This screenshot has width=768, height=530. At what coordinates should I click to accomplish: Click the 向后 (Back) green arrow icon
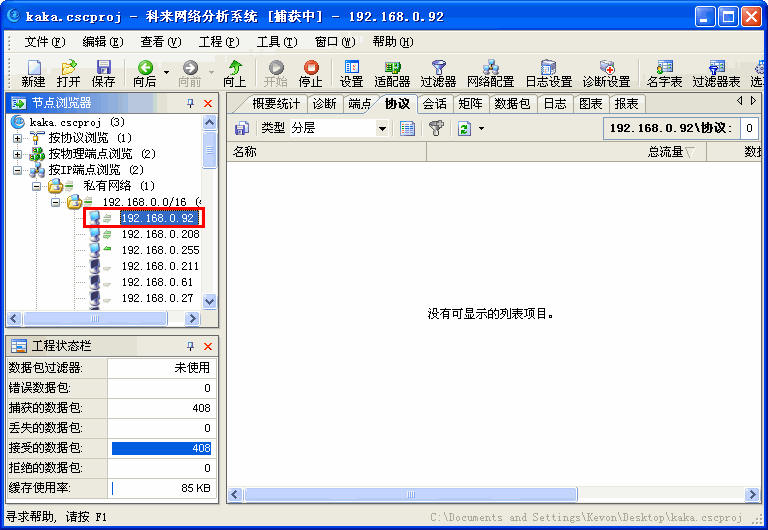[x=145, y=68]
